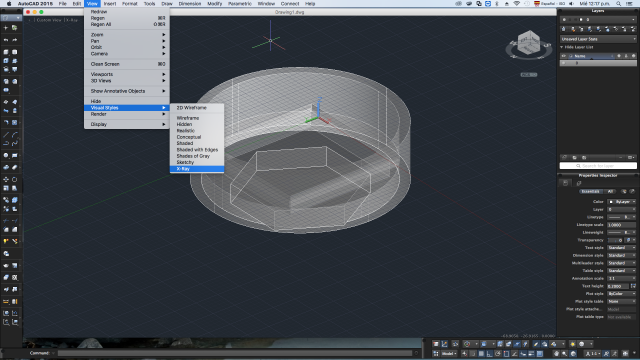Choose Regen All in View menu
Viewport: 640px width, 360px height.
point(127,24)
